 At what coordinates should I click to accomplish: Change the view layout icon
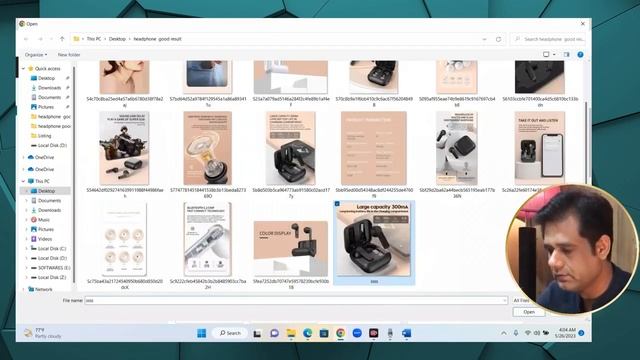546,55
